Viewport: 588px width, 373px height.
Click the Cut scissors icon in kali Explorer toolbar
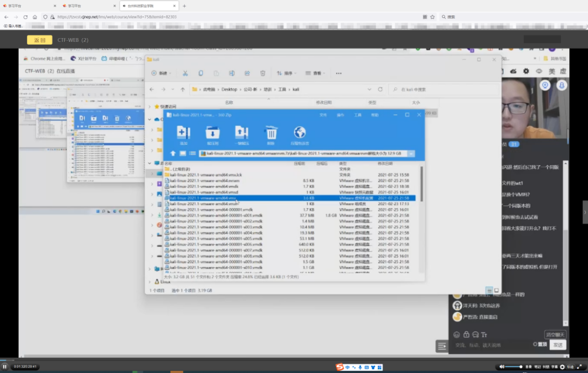point(185,73)
